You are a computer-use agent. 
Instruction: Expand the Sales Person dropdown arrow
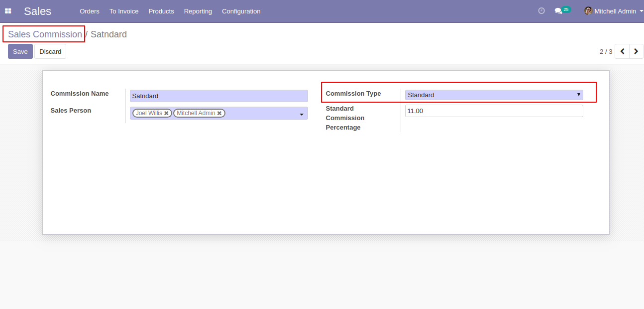(301, 115)
